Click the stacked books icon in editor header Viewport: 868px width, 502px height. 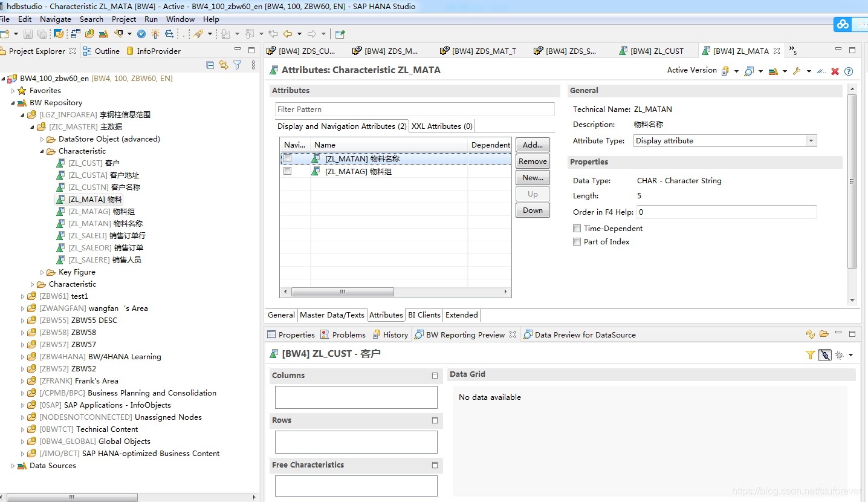pyautogui.click(x=773, y=71)
